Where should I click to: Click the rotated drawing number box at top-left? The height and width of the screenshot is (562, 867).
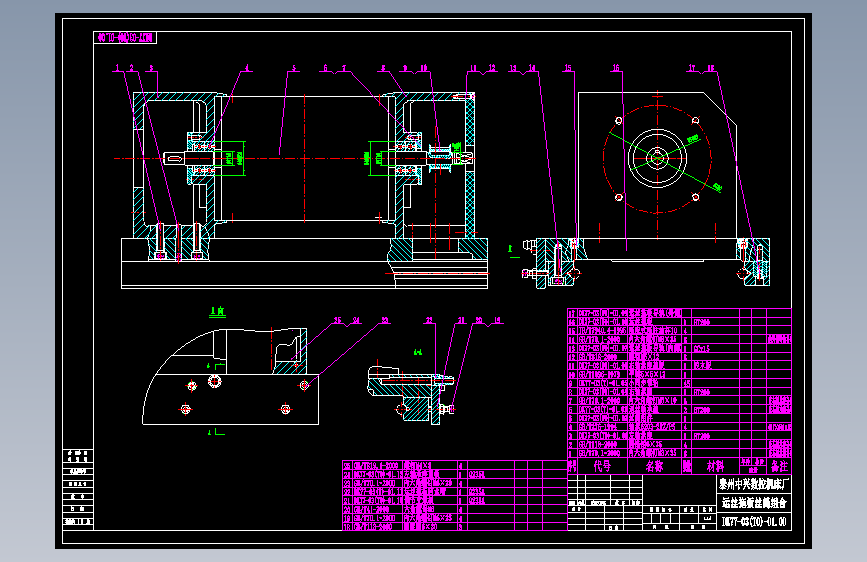[x=125, y=38]
